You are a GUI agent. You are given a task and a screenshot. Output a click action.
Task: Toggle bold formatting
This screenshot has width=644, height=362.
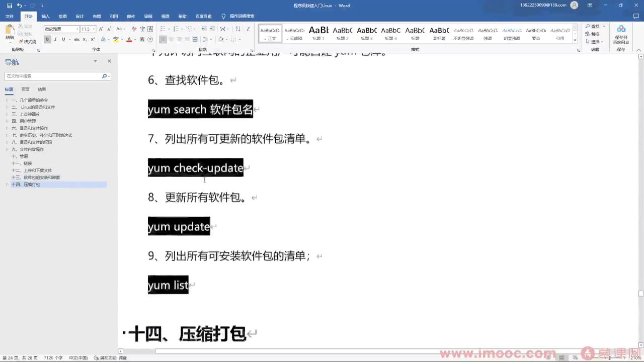pos(47,39)
